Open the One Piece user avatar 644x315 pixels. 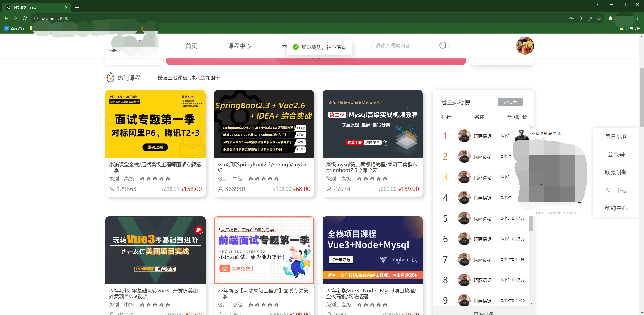[525, 46]
